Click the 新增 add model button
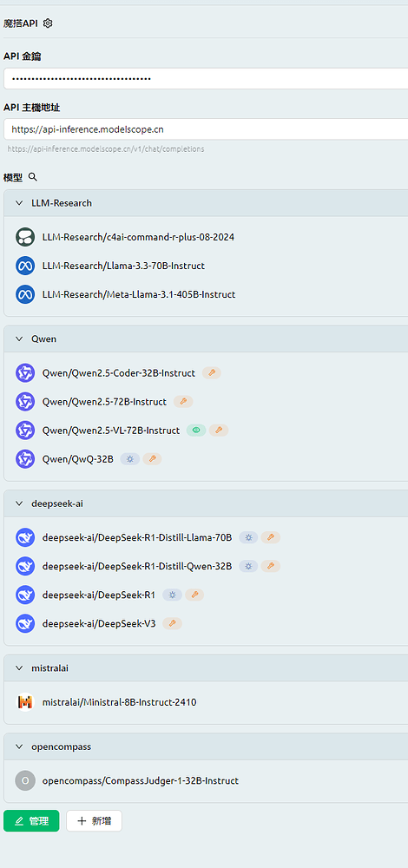The width and height of the screenshot is (408, 868). click(x=94, y=821)
